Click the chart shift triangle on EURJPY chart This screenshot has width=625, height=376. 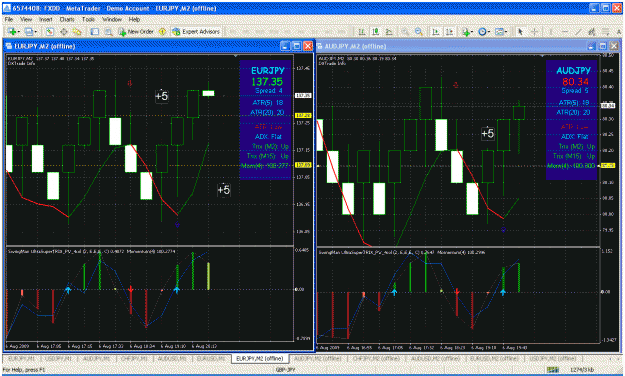pyautogui.click(x=236, y=56)
